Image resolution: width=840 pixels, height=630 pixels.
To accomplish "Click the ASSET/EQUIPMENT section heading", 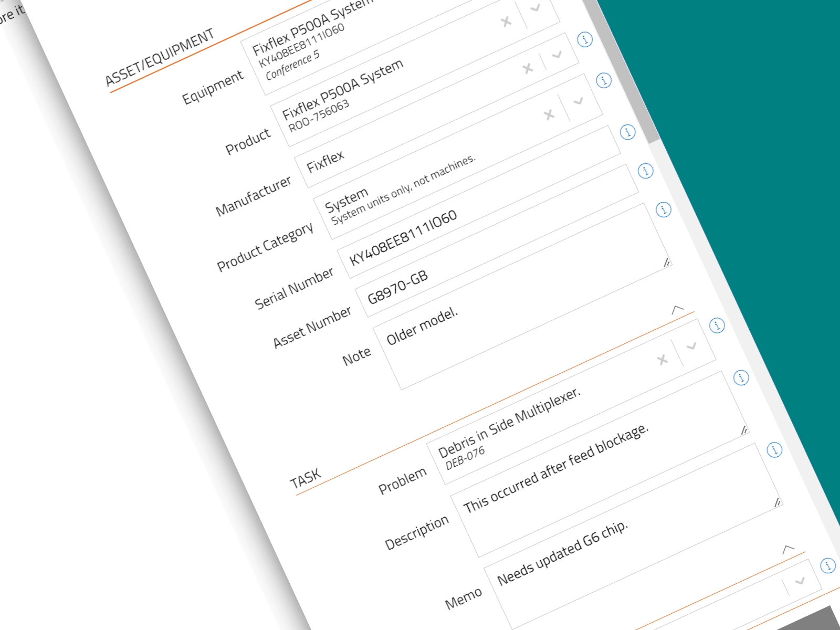I will (159, 57).
